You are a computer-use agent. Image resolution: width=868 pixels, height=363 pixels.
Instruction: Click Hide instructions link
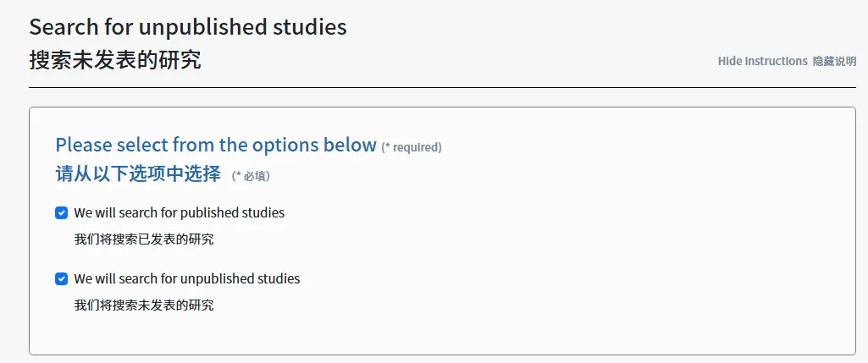click(x=762, y=61)
